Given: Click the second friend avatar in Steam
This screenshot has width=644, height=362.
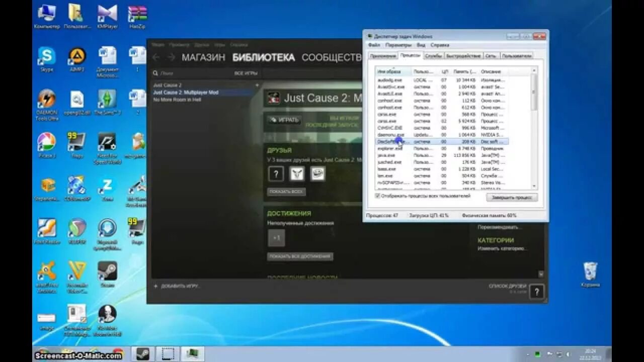Looking at the screenshot, I should (x=297, y=174).
